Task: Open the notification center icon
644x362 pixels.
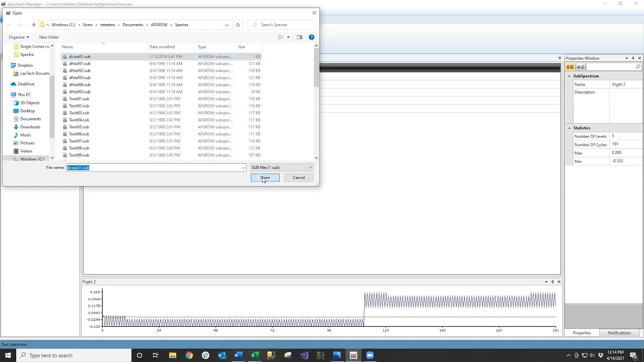Action: click(633, 355)
